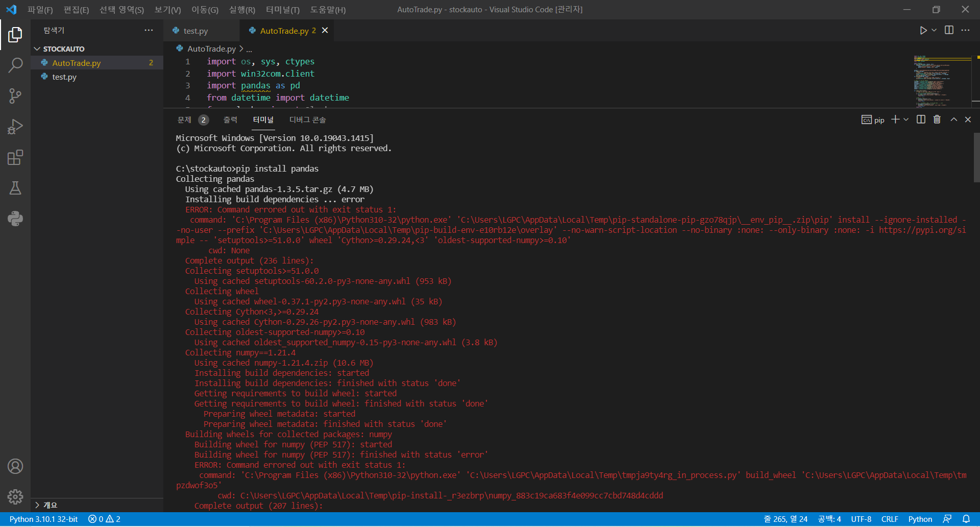
Task: Run the Python file with play button
Action: [x=923, y=31]
